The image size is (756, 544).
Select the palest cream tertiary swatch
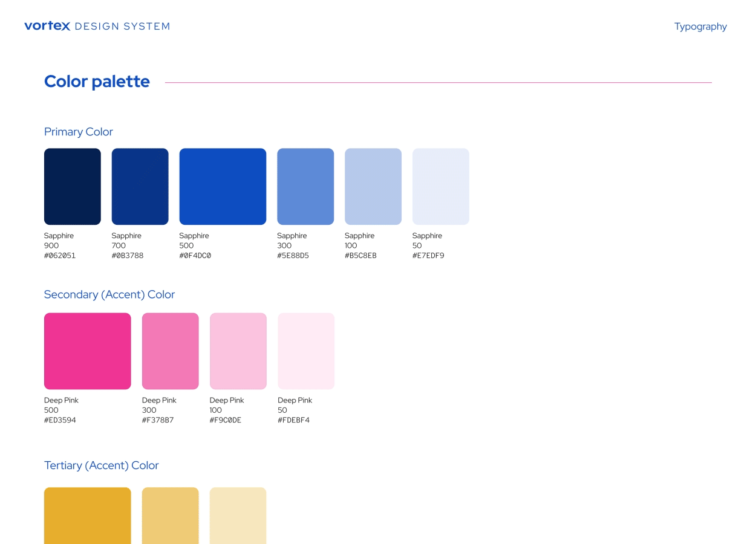pyautogui.click(x=238, y=516)
